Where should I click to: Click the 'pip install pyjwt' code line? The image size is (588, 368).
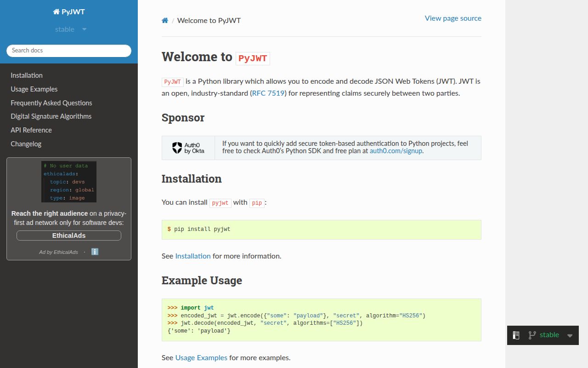tap(199, 229)
